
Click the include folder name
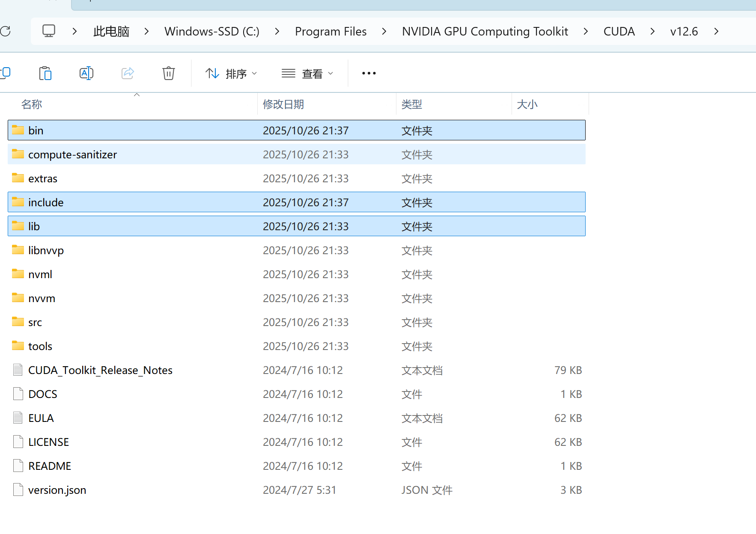click(46, 202)
